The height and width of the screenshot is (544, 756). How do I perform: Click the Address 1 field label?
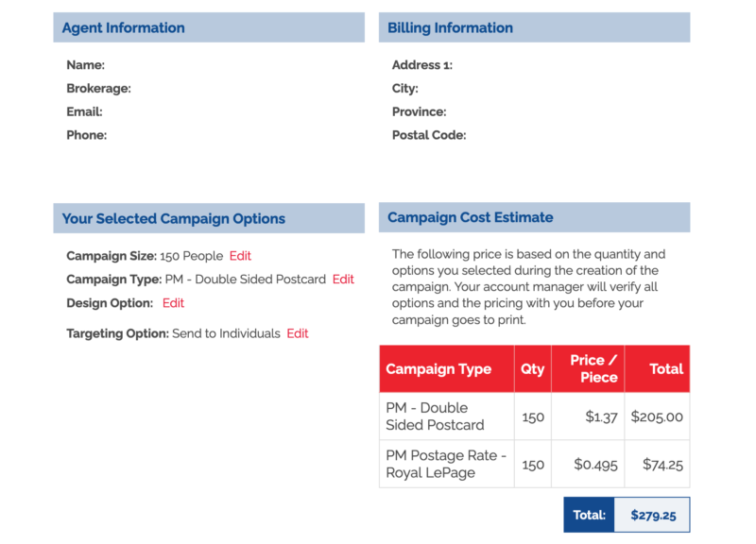[x=422, y=64]
